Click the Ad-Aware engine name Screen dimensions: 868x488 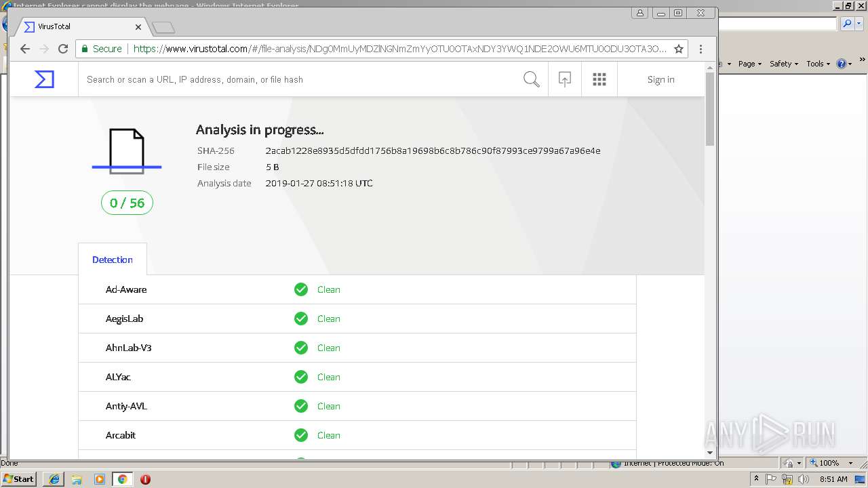pyautogui.click(x=126, y=289)
